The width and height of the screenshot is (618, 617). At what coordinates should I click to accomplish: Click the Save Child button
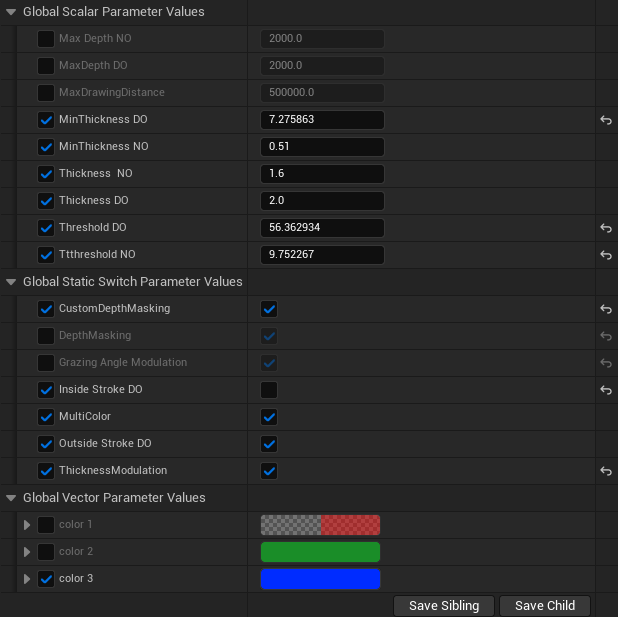click(544, 605)
